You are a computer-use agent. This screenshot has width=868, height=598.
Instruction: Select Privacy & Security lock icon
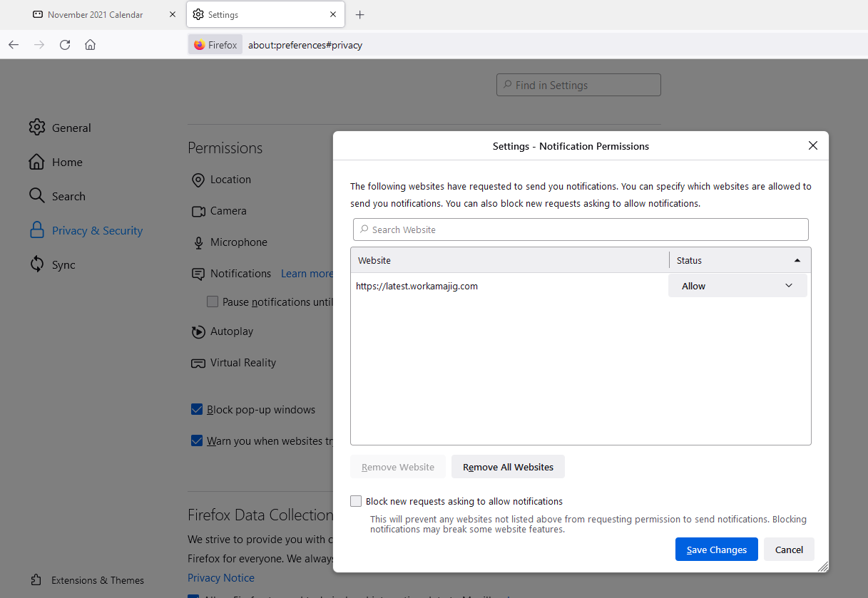click(36, 230)
